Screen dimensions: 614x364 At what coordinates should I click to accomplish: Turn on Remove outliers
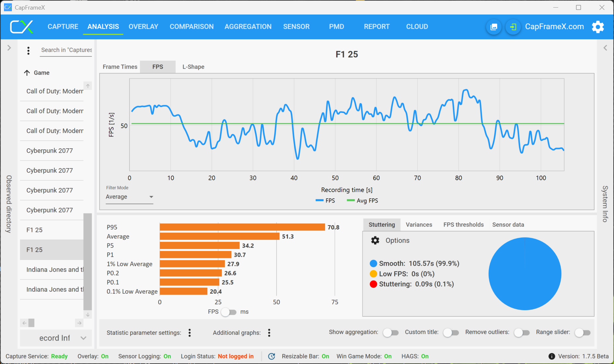pyautogui.click(x=522, y=332)
